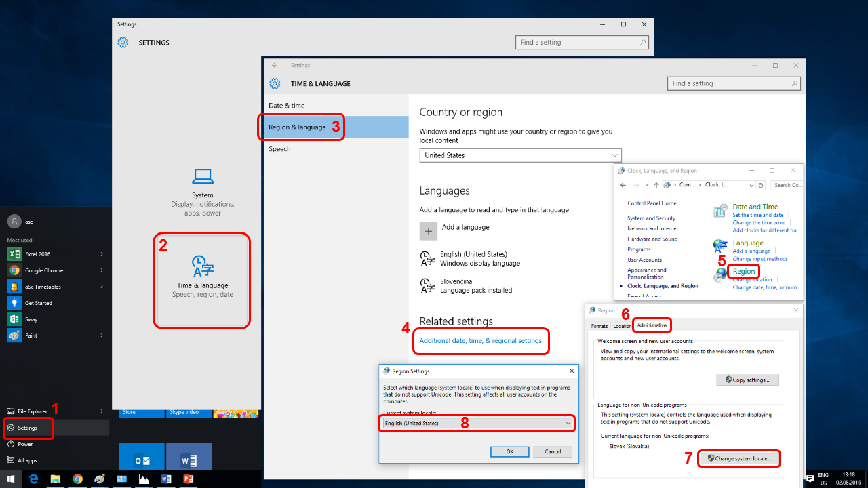Open the Current system locale dropdown
The width and height of the screenshot is (868, 488).
click(x=477, y=423)
